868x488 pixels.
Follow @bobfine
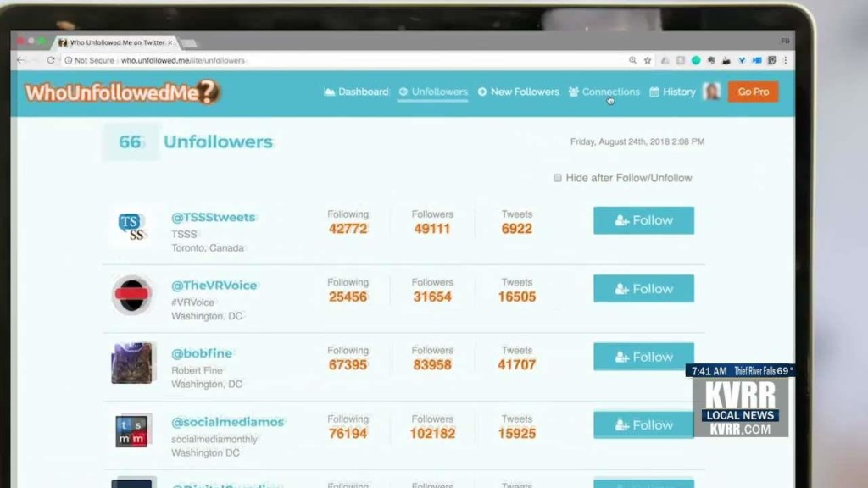644,357
